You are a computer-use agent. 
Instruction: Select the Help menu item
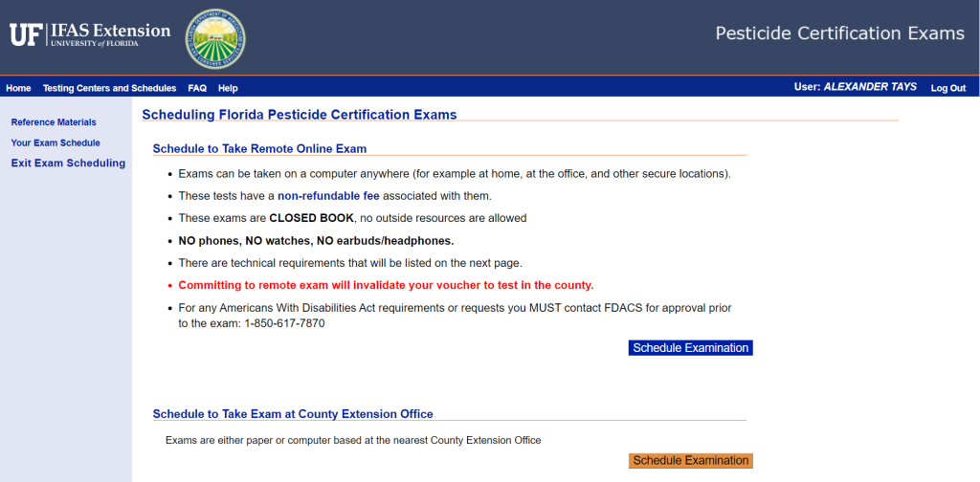pyautogui.click(x=228, y=88)
